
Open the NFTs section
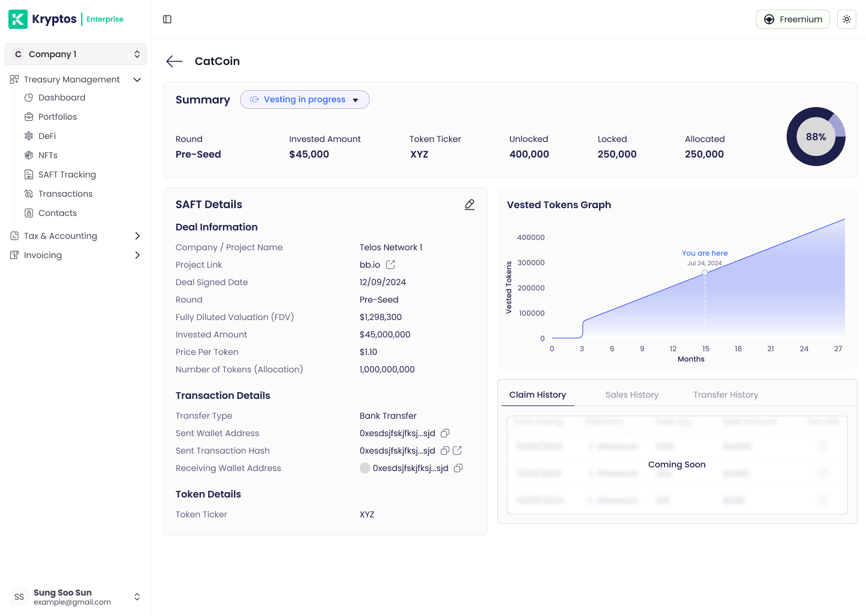coord(48,155)
